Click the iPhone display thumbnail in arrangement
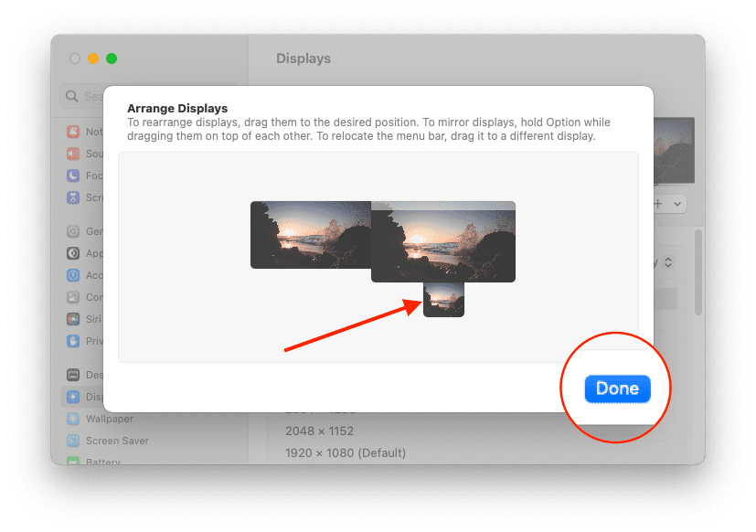The width and height of the screenshot is (756, 532). tap(443, 300)
